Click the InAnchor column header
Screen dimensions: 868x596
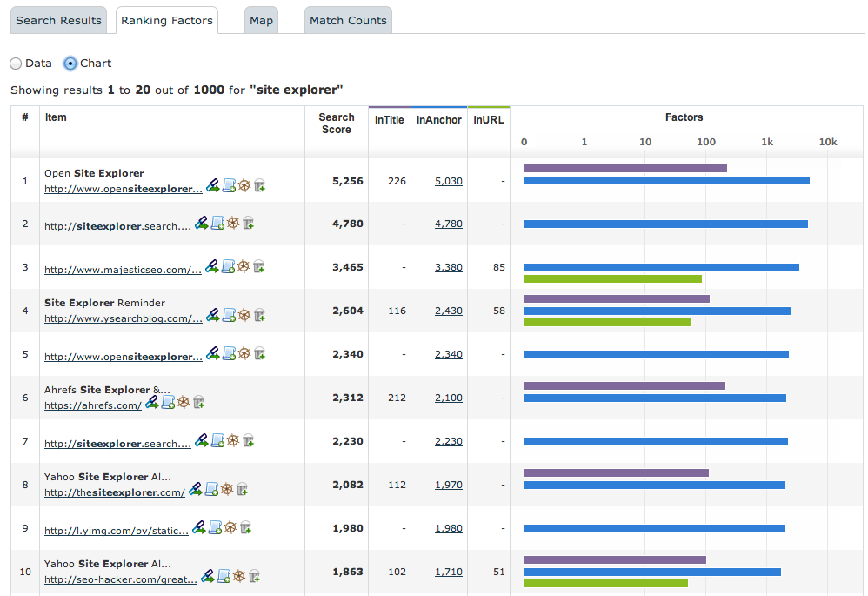click(439, 120)
